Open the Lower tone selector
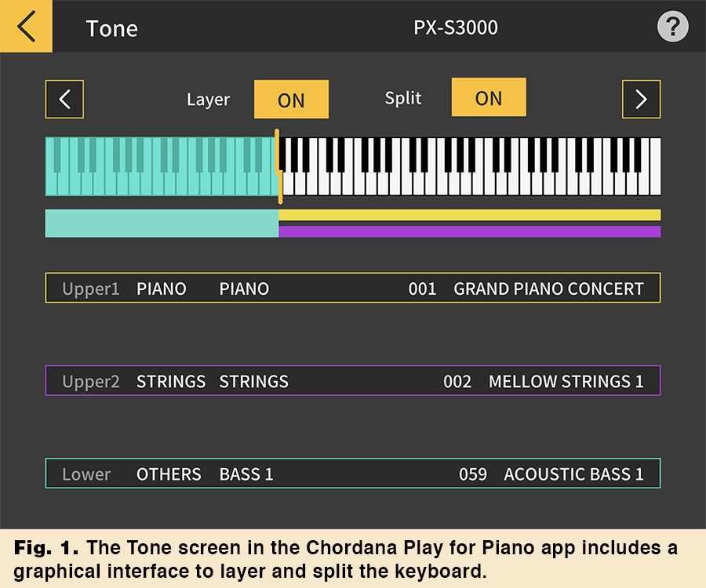Image resolution: width=706 pixels, height=588 pixels. (x=353, y=474)
